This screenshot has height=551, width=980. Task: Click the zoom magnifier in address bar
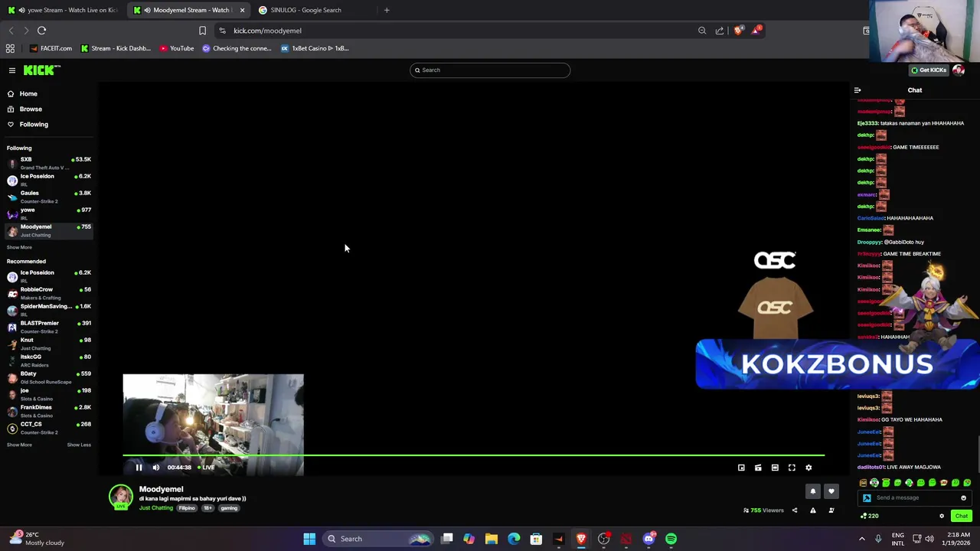coord(702,31)
